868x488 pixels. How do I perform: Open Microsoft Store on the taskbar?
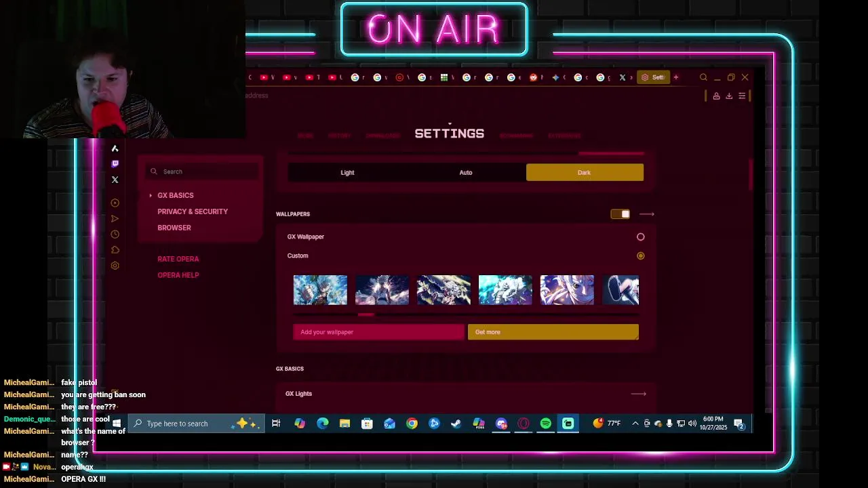tap(367, 424)
